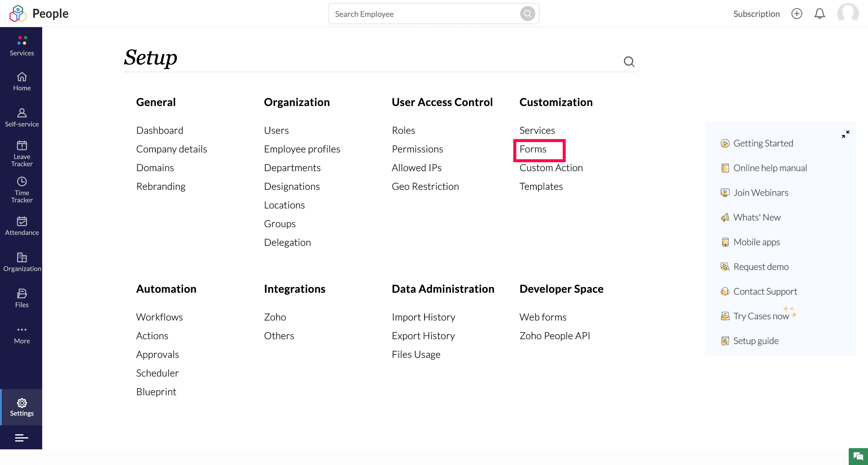
Task: Open Domains settings
Action: pos(155,168)
